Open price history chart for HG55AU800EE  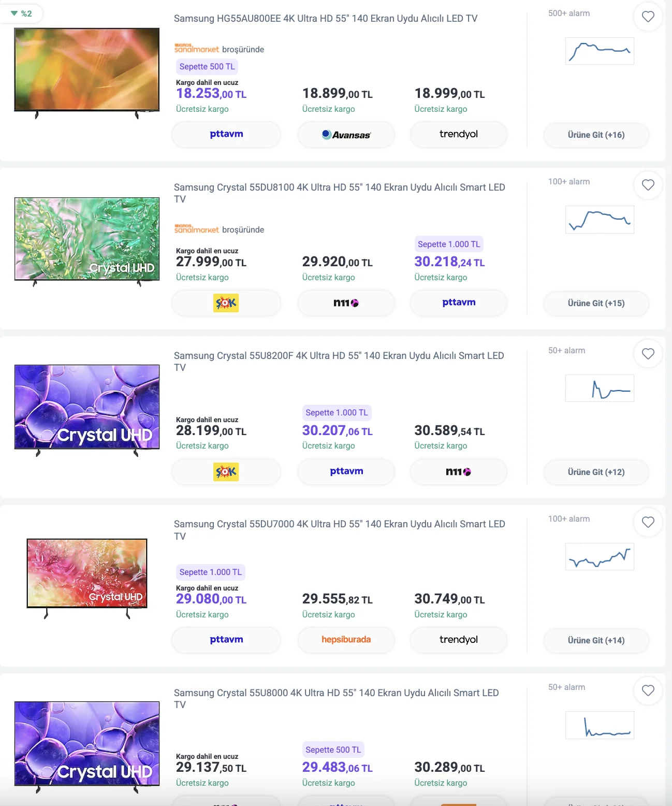click(x=600, y=51)
